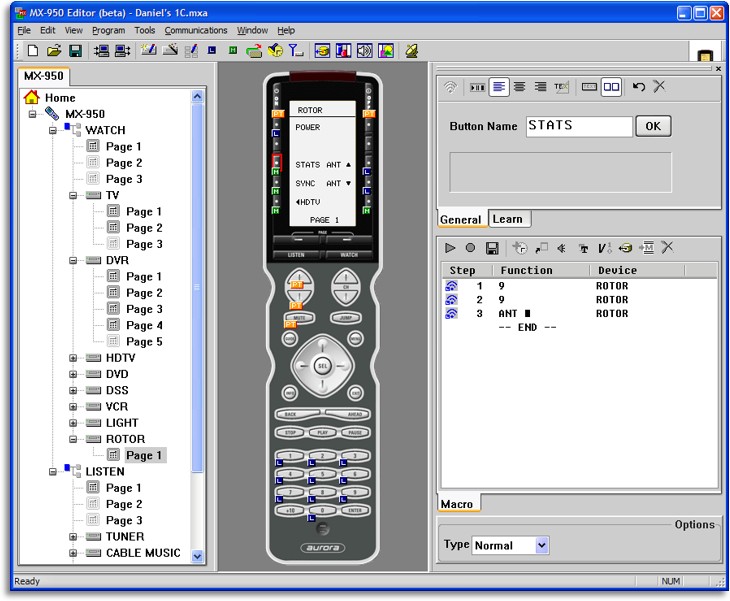Viewport: 730px width, 601px height.
Task: Expand the DSS device node
Action: pyautogui.click(x=73, y=391)
